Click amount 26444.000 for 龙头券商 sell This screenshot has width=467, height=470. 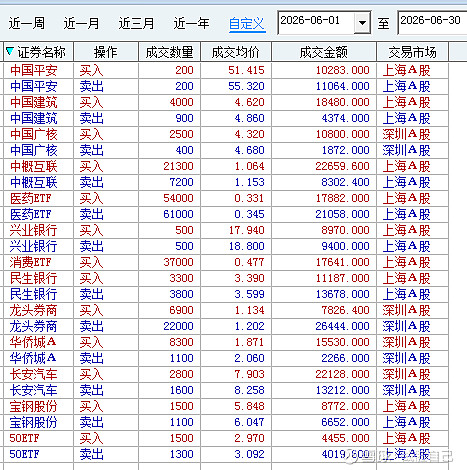click(x=343, y=326)
